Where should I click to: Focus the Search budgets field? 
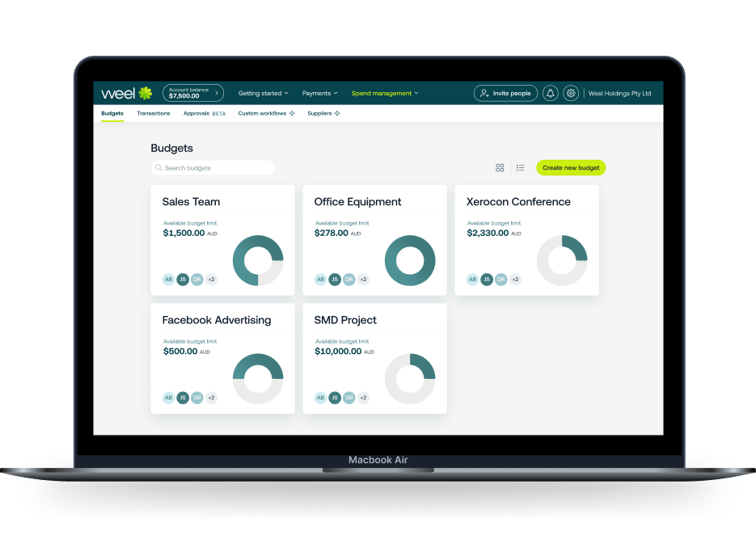pyautogui.click(x=213, y=168)
